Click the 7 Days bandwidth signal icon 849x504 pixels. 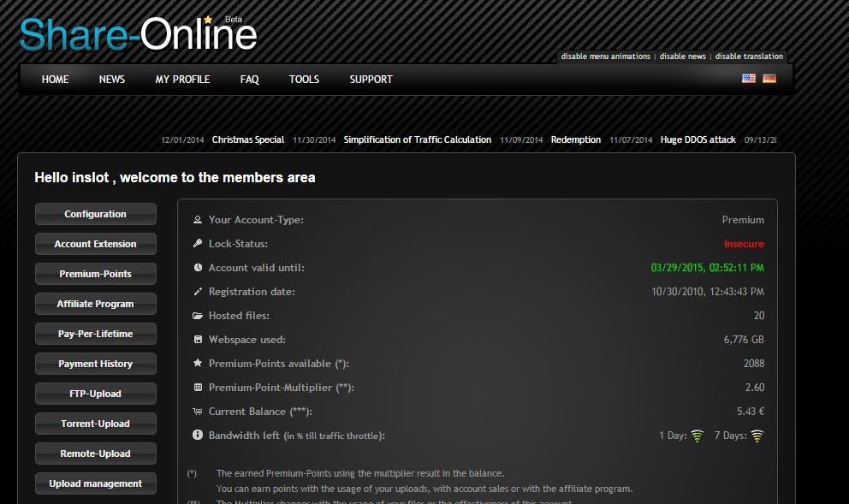[757, 436]
